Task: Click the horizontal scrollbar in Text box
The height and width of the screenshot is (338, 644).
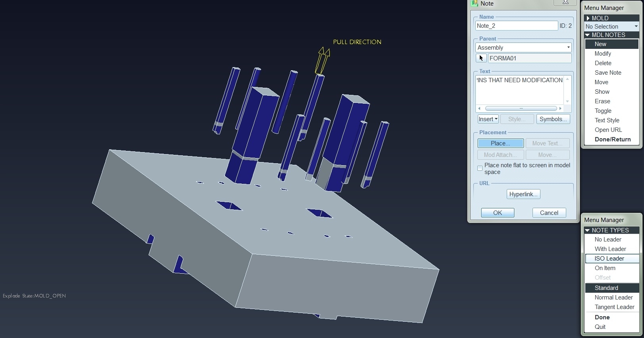Action: [521, 108]
